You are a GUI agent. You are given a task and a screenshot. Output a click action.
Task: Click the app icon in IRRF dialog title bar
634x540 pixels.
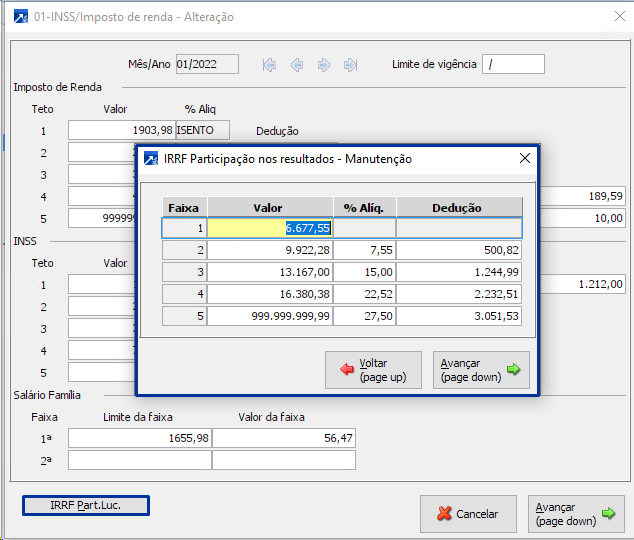tap(150, 159)
